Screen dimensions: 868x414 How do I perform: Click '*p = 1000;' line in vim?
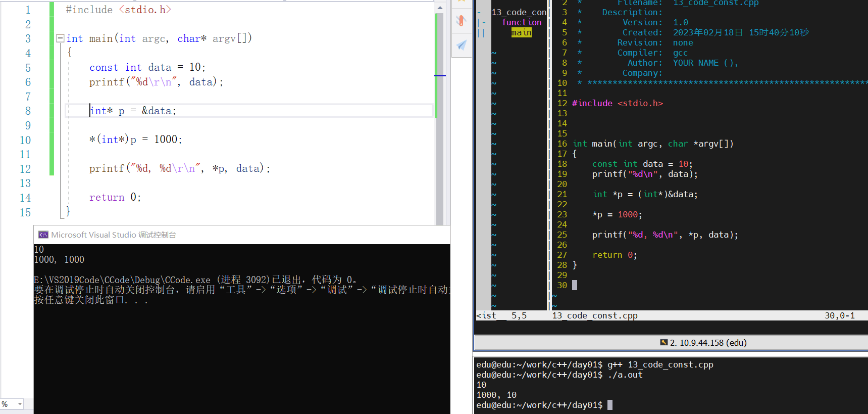tap(617, 214)
